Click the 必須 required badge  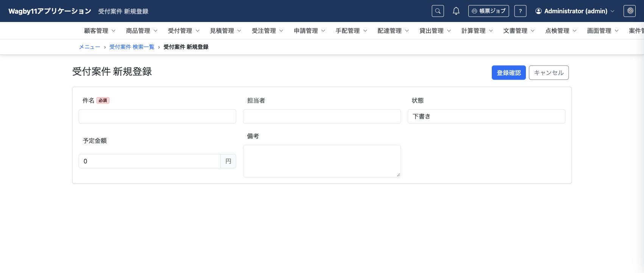point(103,100)
